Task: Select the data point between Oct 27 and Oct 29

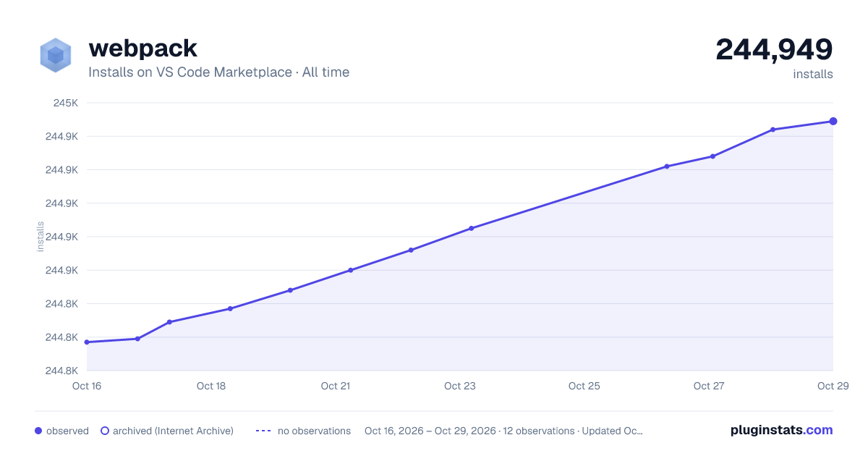Action: pyautogui.click(x=773, y=130)
